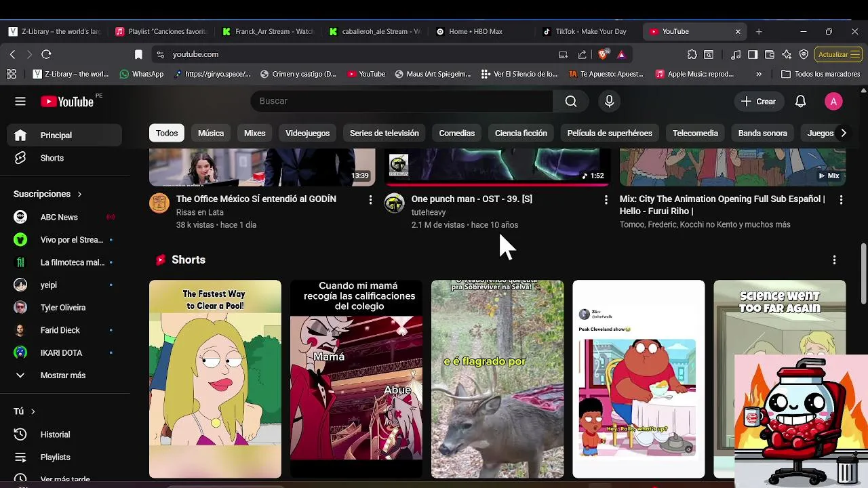
Task: Open Todos los marcadores folder
Action: pos(821,74)
